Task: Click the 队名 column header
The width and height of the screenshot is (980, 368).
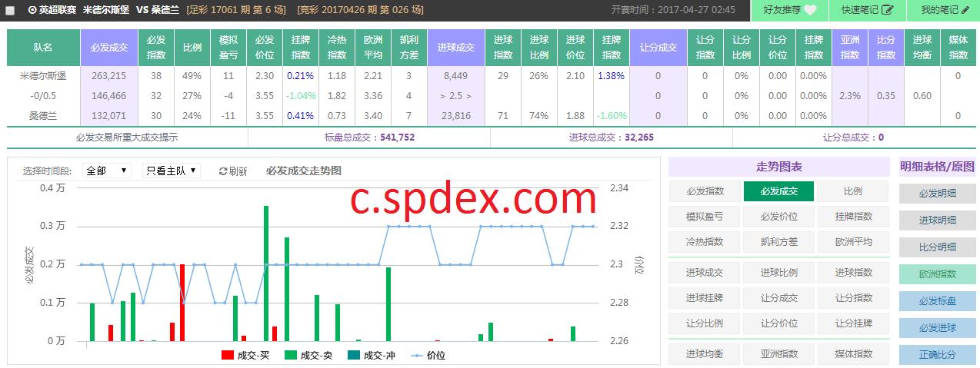Action: coord(43,47)
